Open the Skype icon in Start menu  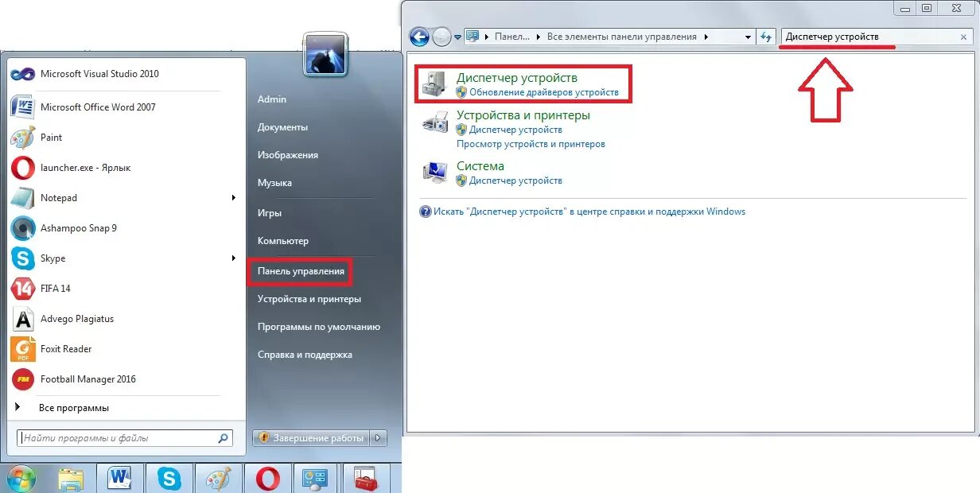point(23,258)
